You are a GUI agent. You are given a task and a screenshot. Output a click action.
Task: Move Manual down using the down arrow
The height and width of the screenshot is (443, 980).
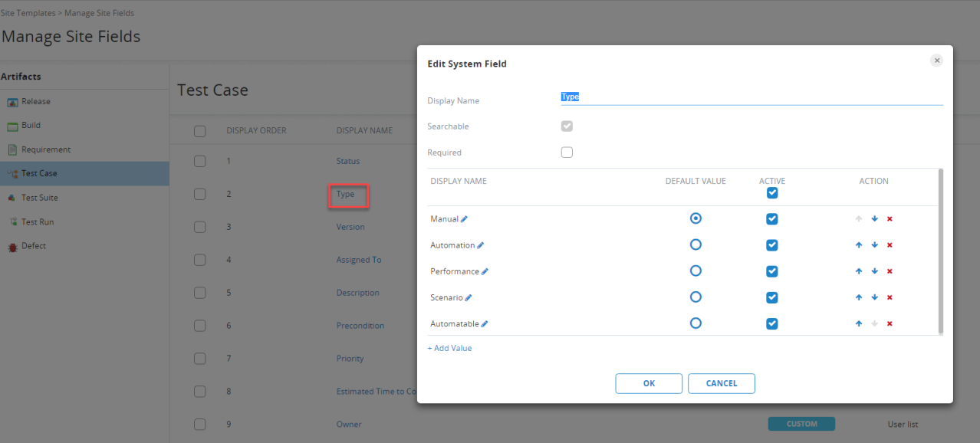click(x=874, y=219)
